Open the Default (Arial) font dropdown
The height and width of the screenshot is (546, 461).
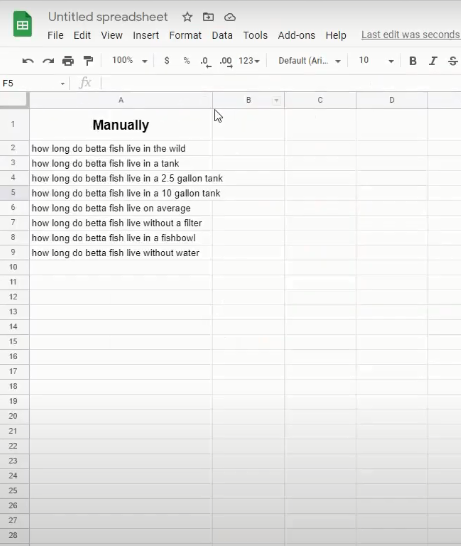coord(309,61)
